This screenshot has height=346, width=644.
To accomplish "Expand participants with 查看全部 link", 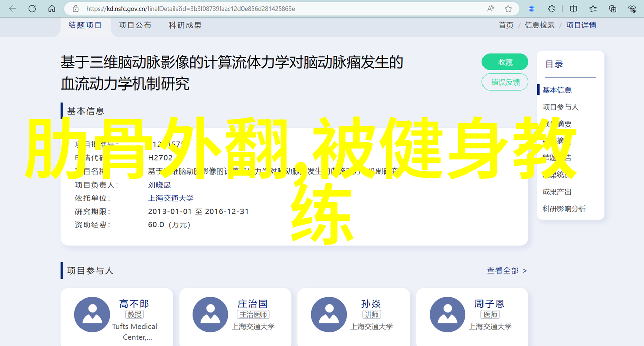I will click(506, 271).
